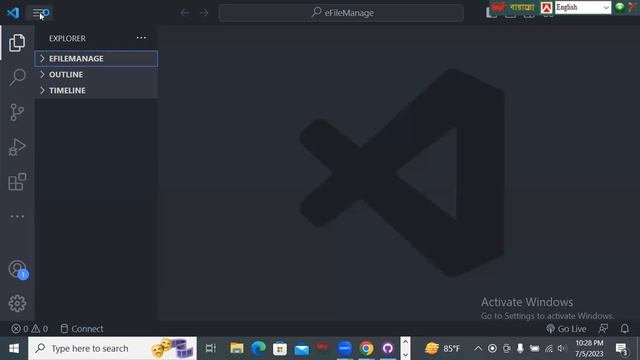This screenshot has width=640, height=360.
Task: Open Microsoft Store from taskbar
Action: [280, 348]
